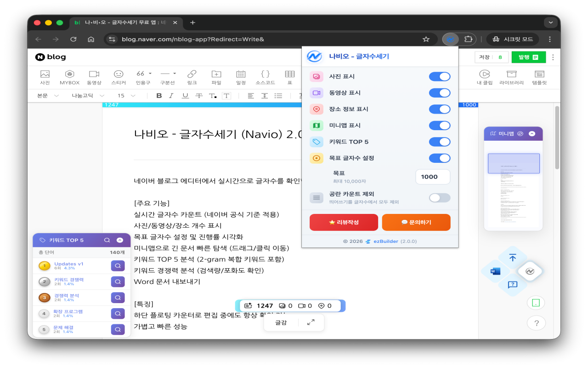This screenshot has height=368, width=588.
Task: Bookmark this page with the star
Action: coord(426,39)
